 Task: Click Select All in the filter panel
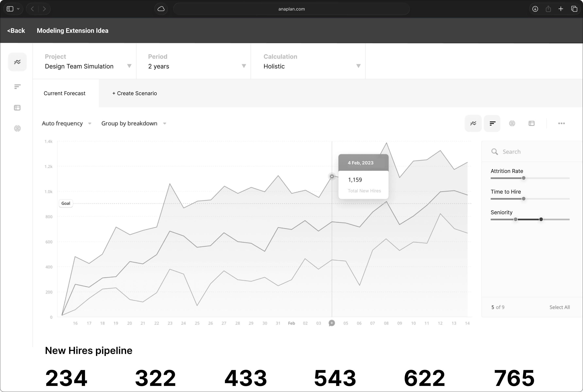pyautogui.click(x=559, y=307)
